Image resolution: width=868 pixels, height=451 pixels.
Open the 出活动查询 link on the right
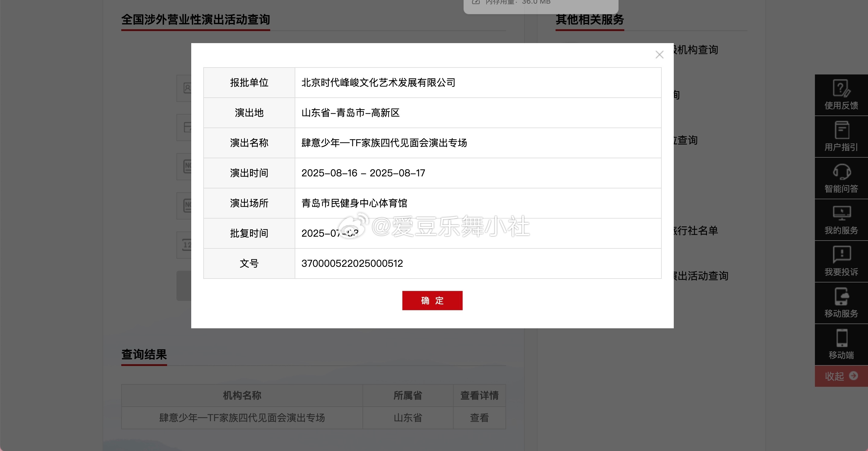tap(702, 276)
